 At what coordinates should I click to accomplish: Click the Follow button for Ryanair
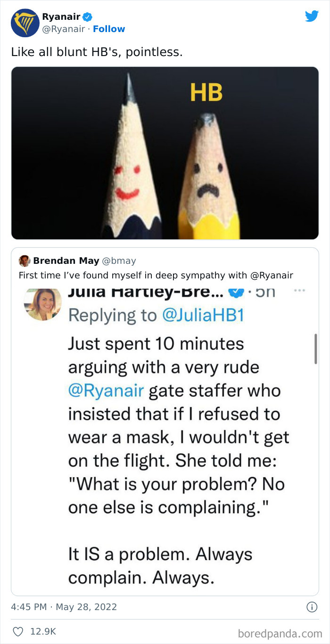(109, 29)
